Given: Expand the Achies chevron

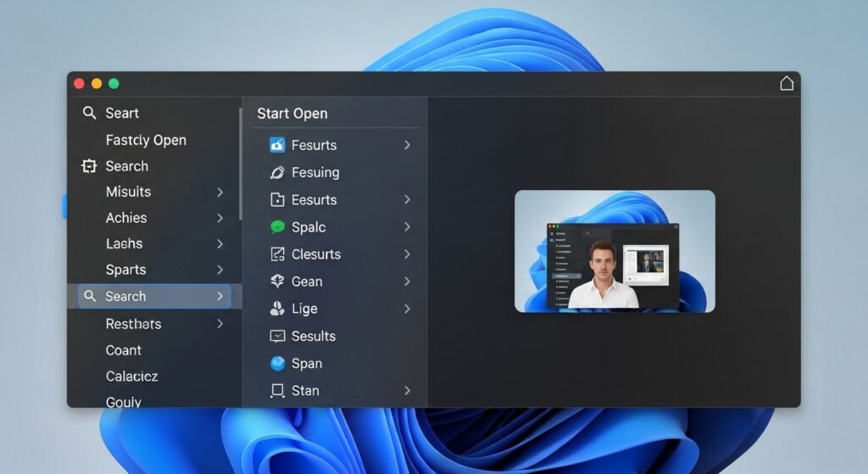Looking at the screenshot, I should click(220, 218).
